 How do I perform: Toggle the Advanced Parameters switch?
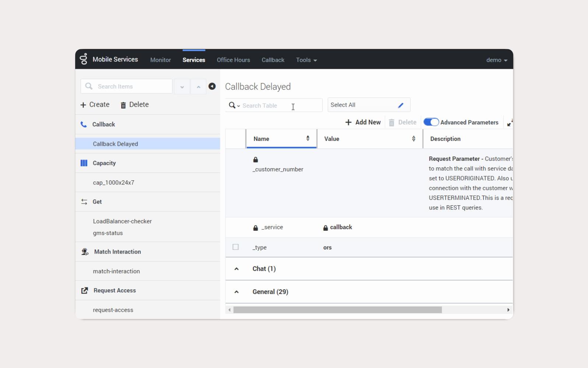(x=431, y=122)
